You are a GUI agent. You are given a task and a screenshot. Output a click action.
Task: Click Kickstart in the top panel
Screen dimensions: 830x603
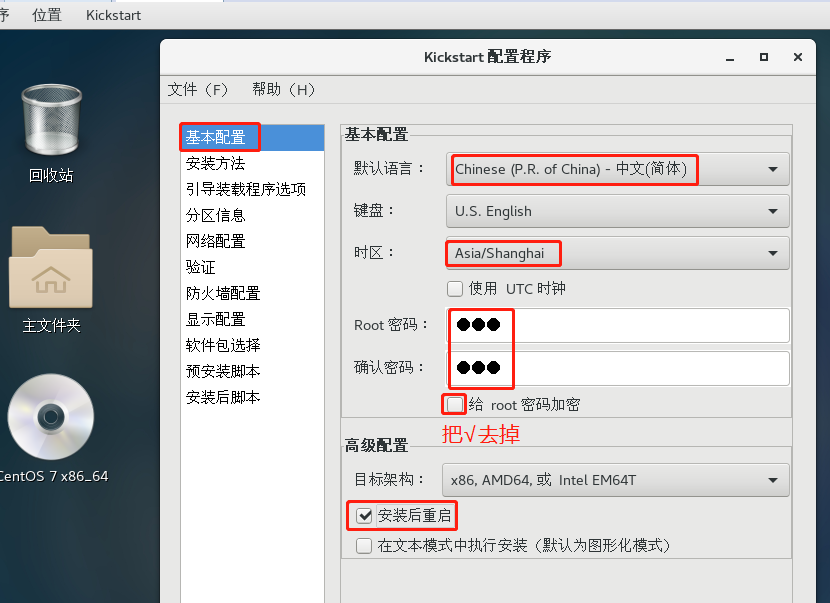(113, 15)
